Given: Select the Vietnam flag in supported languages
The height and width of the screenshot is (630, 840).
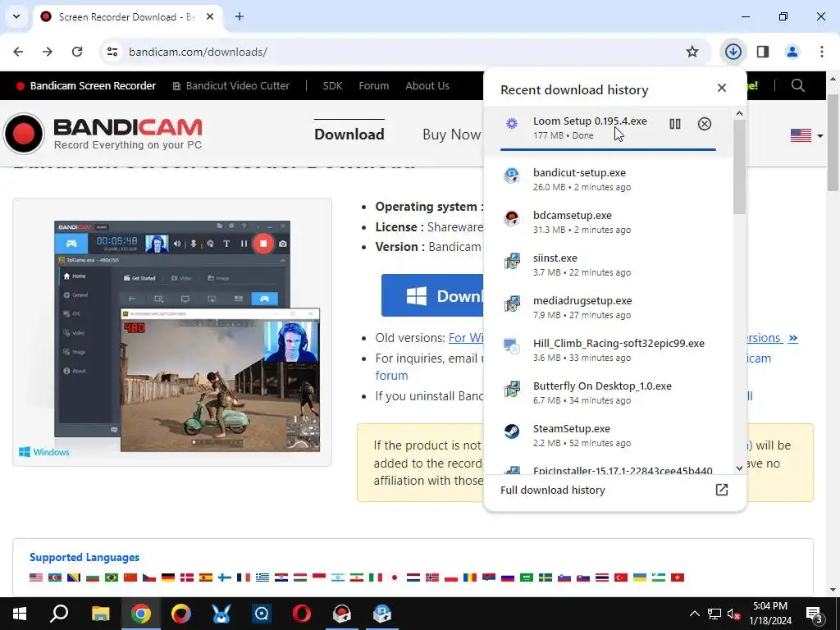Looking at the screenshot, I should pyautogui.click(x=678, y=577).
